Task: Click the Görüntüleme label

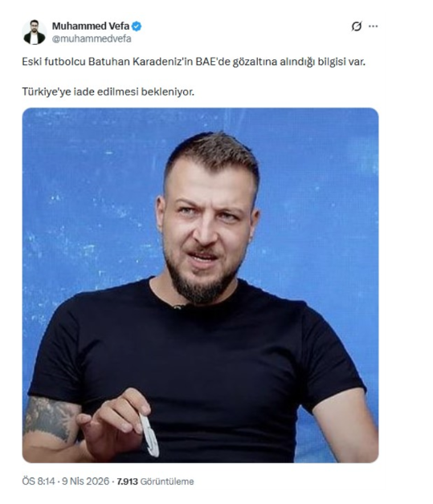Action: [167, 482]
